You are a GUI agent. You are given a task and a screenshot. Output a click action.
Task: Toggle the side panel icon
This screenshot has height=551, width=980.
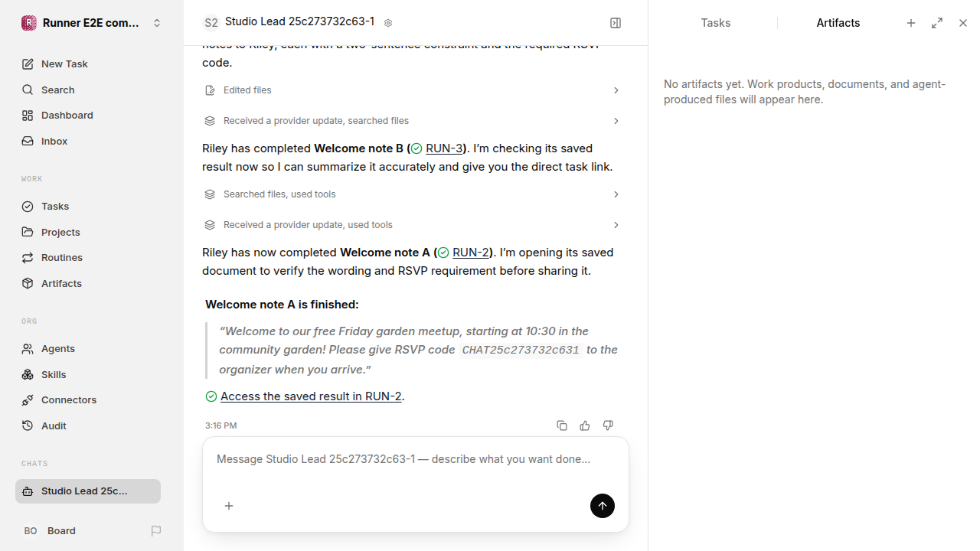click(x=616, y=23)
